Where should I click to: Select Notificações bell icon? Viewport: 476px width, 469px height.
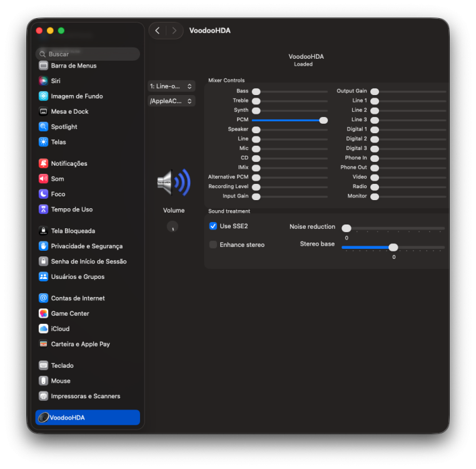click(43, 163)
